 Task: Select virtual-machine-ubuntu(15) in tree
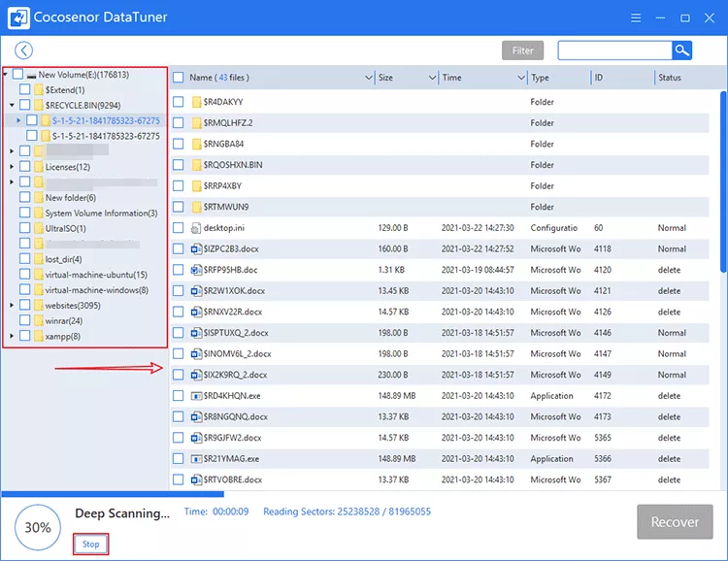[96, 275]
